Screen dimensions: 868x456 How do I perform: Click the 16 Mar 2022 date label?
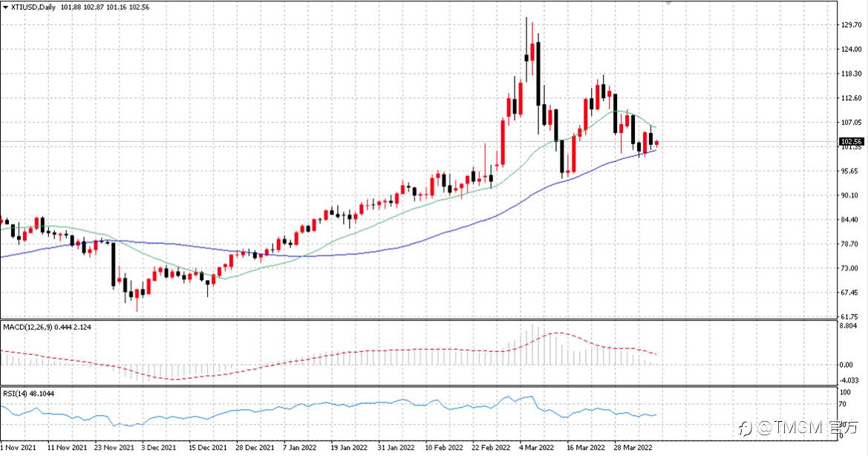click(586, 447)
